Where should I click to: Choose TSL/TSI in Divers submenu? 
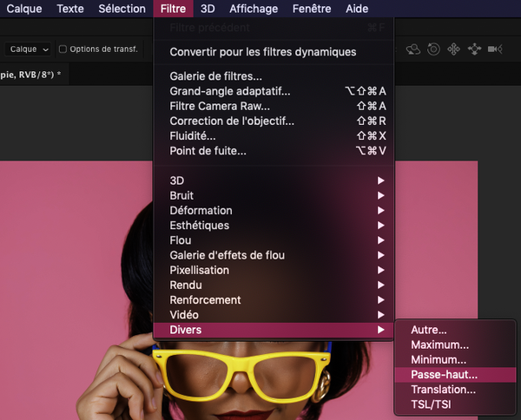tap(455, 404)
